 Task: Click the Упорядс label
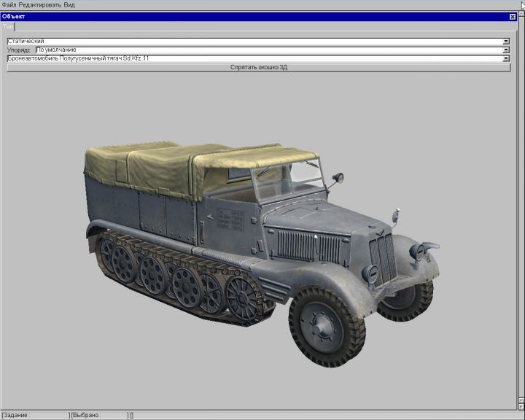19,50
